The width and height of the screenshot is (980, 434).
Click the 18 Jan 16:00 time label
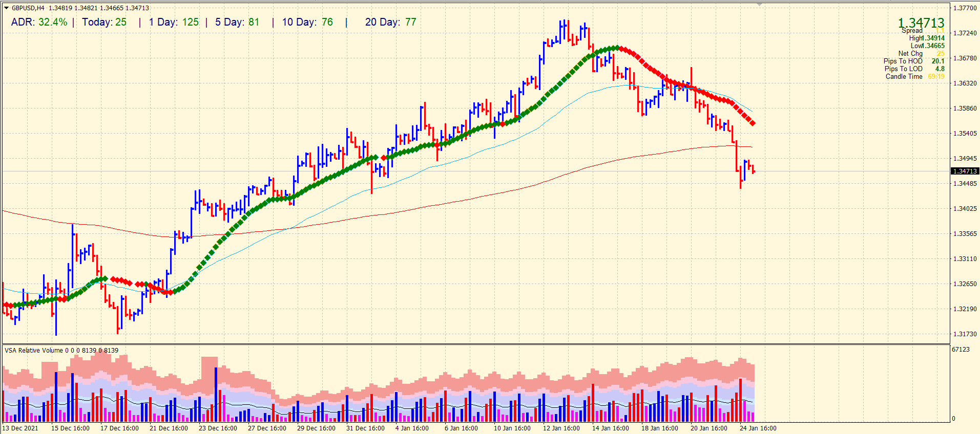tap(660, 428)
